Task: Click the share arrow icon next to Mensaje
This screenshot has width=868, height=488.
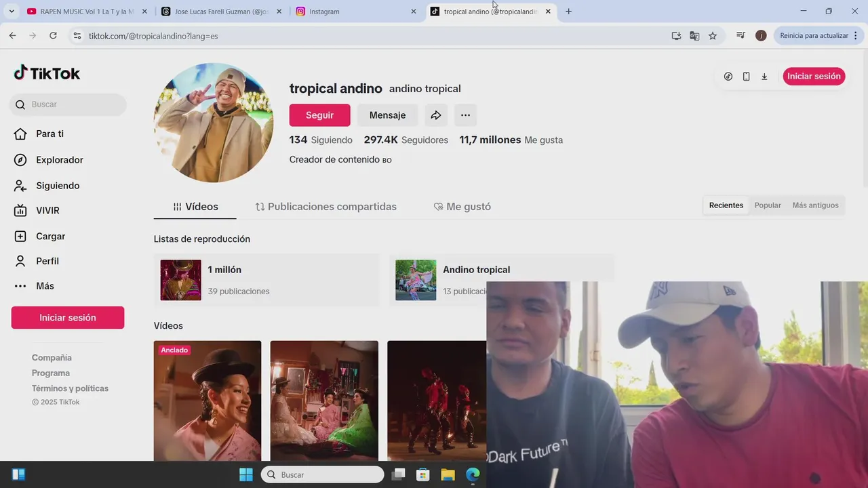Action: (x=436, y=115)
